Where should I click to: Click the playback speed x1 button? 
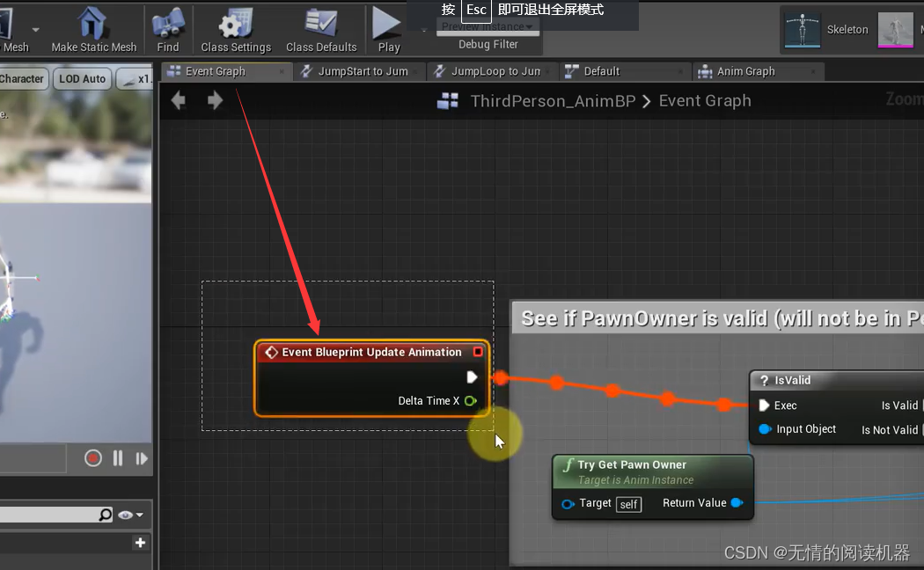[x=136, y=79]
